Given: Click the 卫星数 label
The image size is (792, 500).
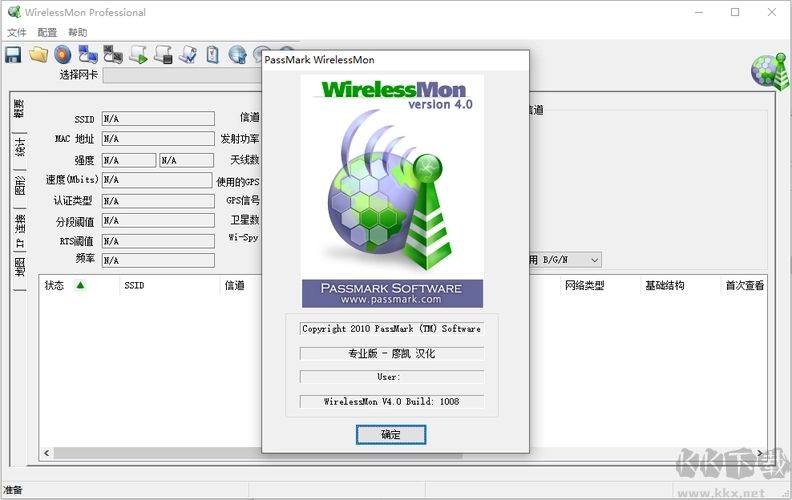Looking at the screenshot, I should click(245, 220).
